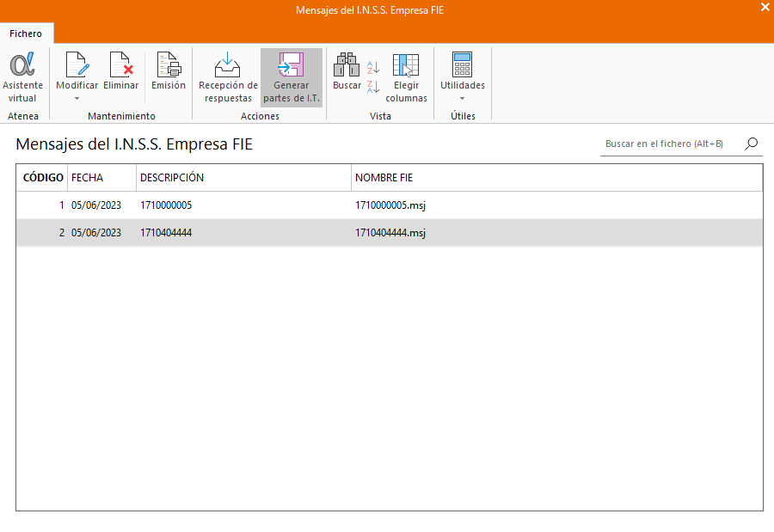The height and width of the screenshot is (532, 774).
Task: Select the row with 1710000005.msj
Action: pos(389,206)
